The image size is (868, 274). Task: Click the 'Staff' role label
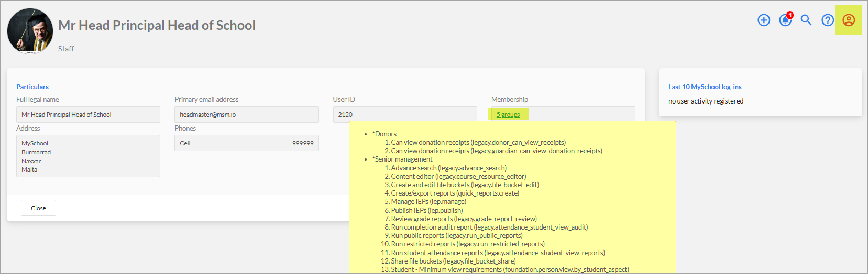(x=66, y=49)
